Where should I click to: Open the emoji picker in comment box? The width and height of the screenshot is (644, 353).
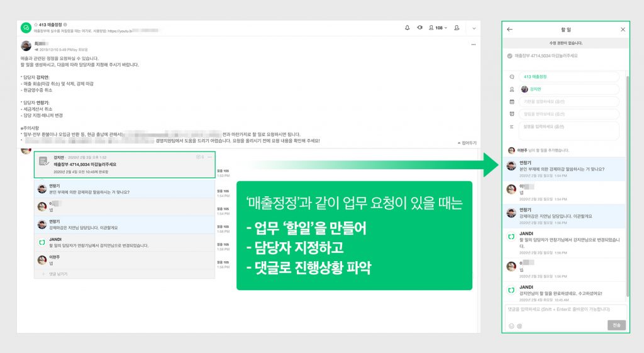(x=511, y=326)
